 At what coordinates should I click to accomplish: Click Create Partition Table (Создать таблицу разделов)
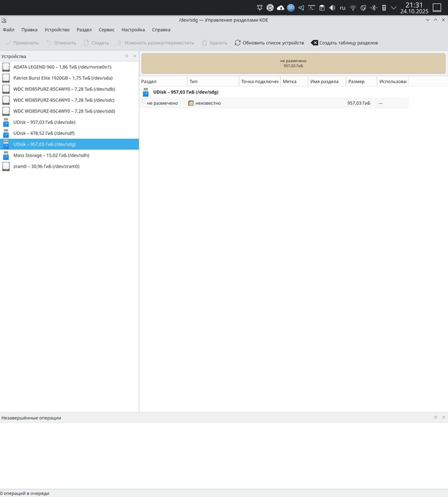click(344, 43)
